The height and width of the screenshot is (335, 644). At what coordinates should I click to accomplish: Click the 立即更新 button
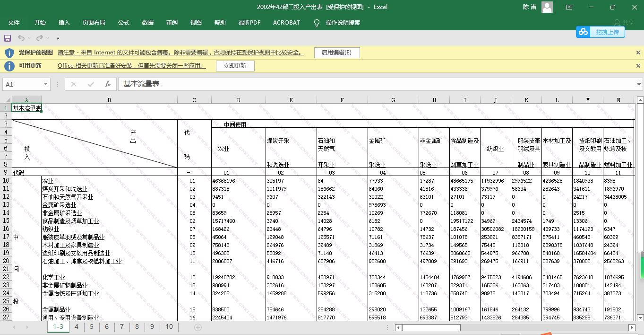(235, 66)
